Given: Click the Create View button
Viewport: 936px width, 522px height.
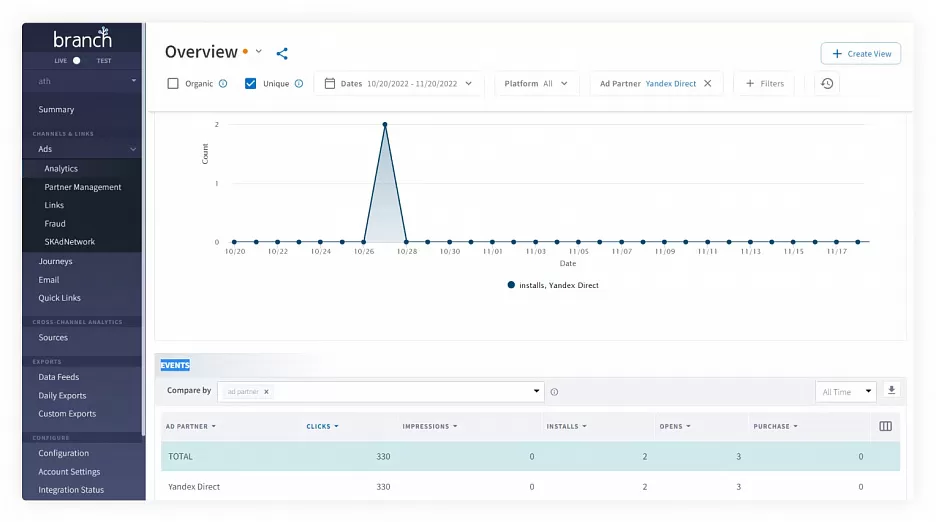Looking at the screenshot, I should point(860,54).
